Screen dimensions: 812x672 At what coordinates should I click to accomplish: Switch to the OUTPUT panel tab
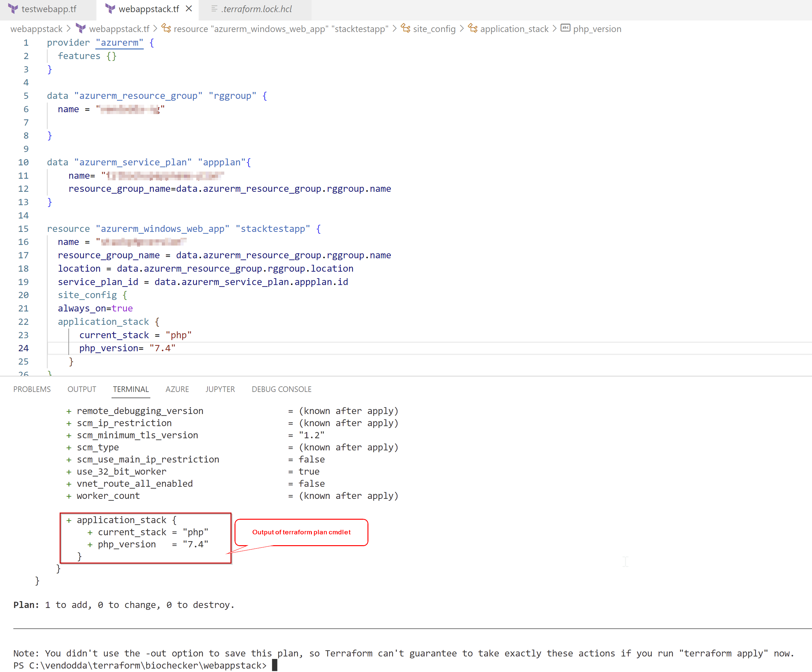pyautogui.click(x=82, y=389)
